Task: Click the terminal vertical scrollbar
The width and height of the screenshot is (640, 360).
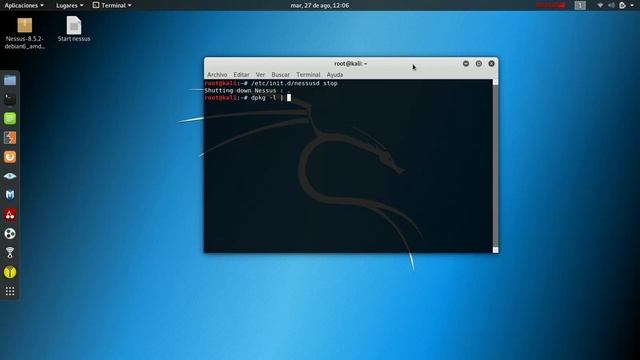Action: (x=496, y=166)
